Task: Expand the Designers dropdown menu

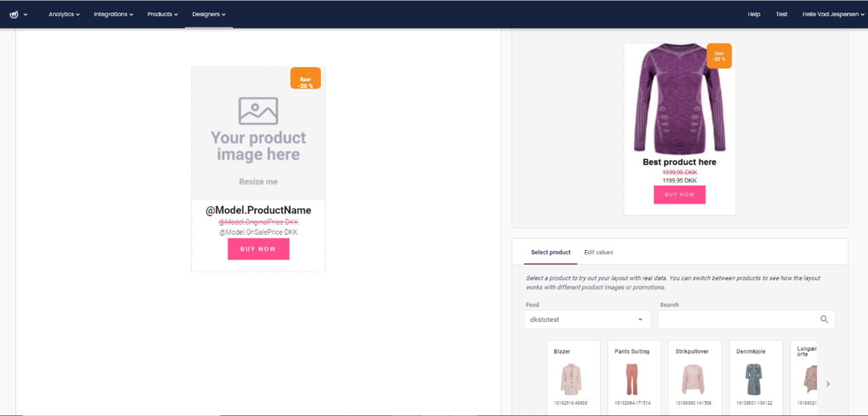Action: tap(208, 14)
